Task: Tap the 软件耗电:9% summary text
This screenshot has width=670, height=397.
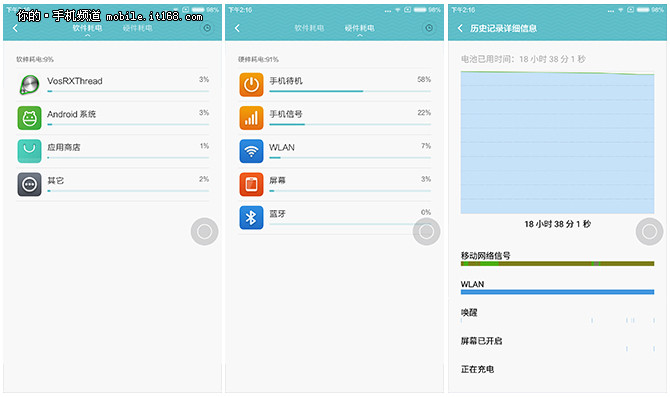Action: tap(35, 59)
